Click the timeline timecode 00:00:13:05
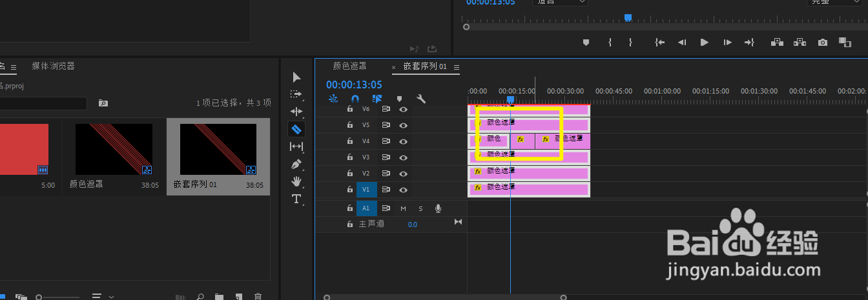 point(354,85)
